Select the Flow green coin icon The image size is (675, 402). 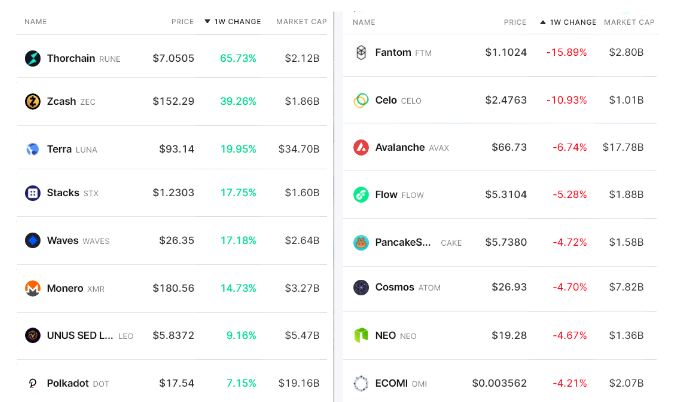361,195
